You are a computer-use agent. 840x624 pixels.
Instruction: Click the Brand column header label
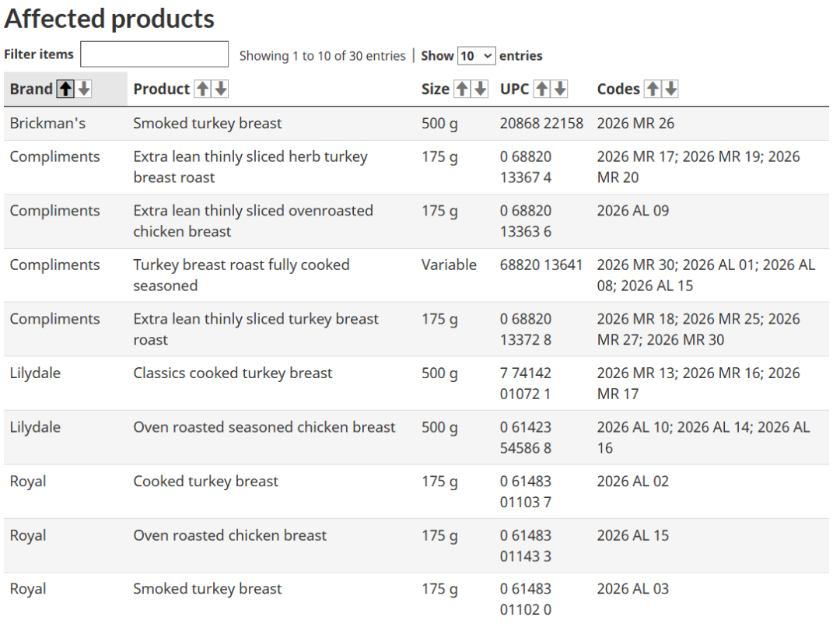31,89
